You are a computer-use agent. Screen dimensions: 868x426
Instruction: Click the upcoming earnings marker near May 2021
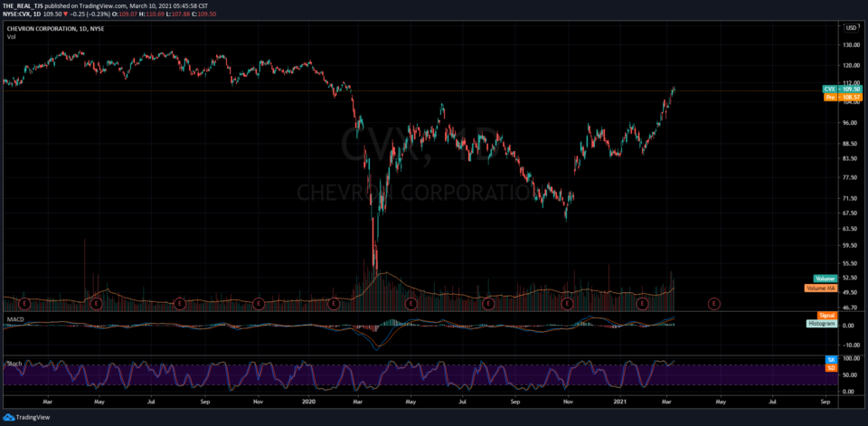pyautogui.click(x=714, y=304)
